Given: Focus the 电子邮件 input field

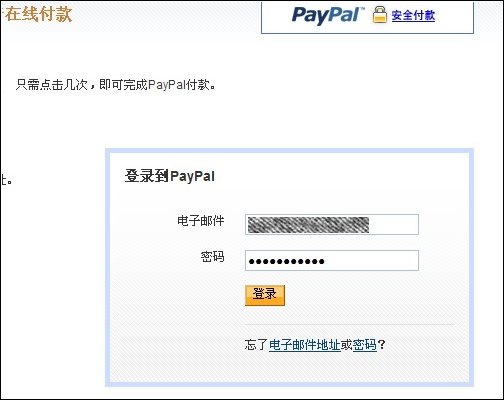Looking at the screenshot, I should (332, 224).
